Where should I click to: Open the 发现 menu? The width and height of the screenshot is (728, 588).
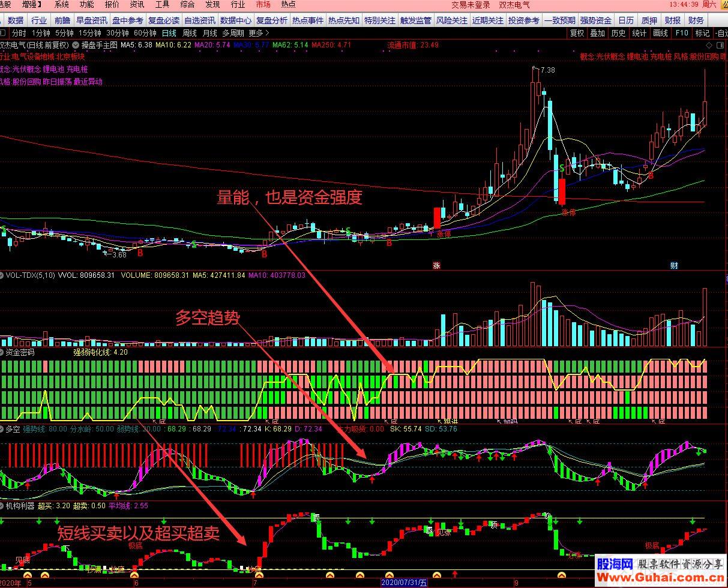pos(212,4)
